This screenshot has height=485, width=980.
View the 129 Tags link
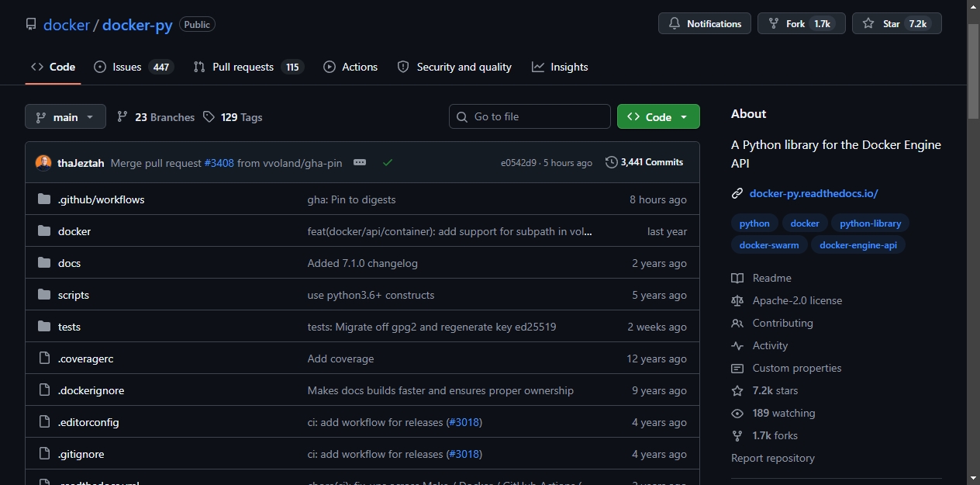[233, 117]
